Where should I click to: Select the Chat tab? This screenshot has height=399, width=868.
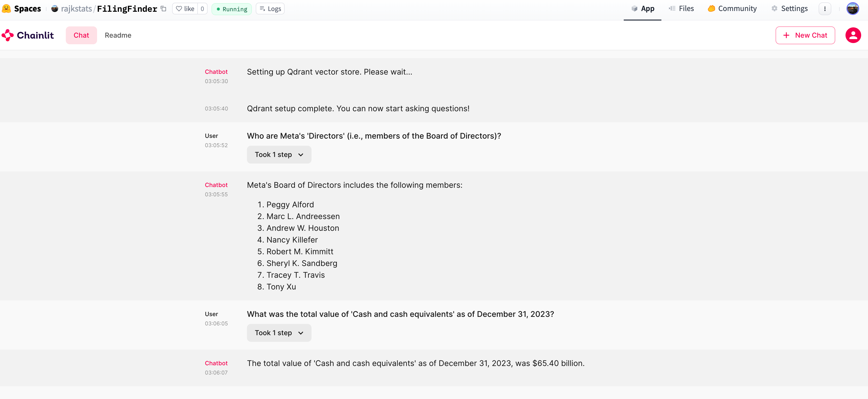[x=81, y=35]
